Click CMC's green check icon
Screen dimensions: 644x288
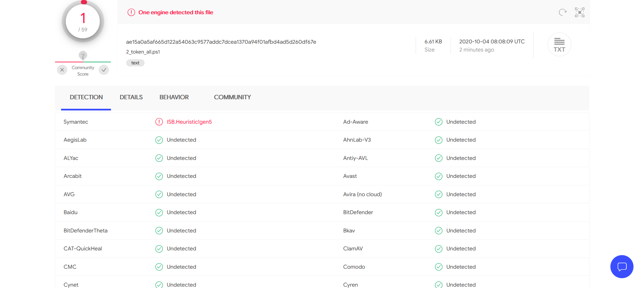pyautogui.click(x=159, y=267)
